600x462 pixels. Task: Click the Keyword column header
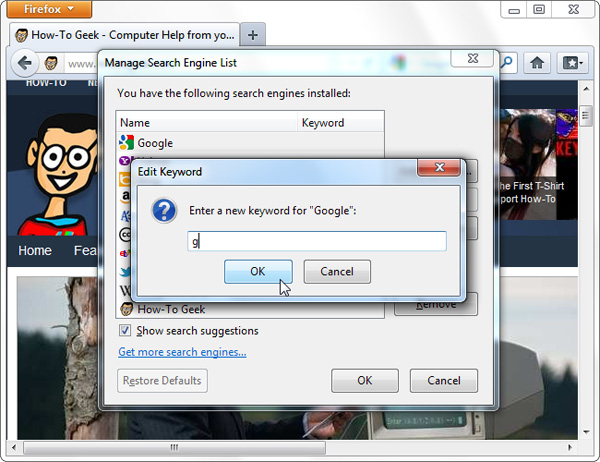click(x=341, y=122)
